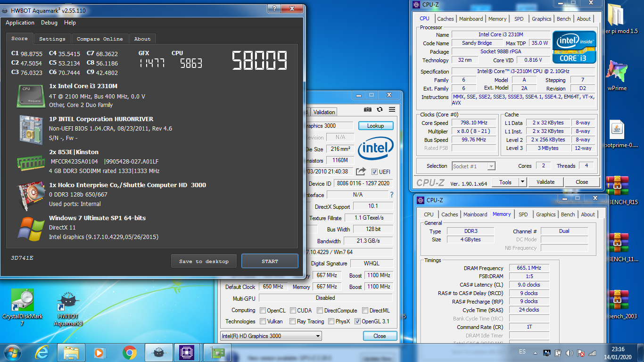
Task: Open SPD tab in lower CPU-Z window
Action: pyautogui.click(x=523, y=214)
